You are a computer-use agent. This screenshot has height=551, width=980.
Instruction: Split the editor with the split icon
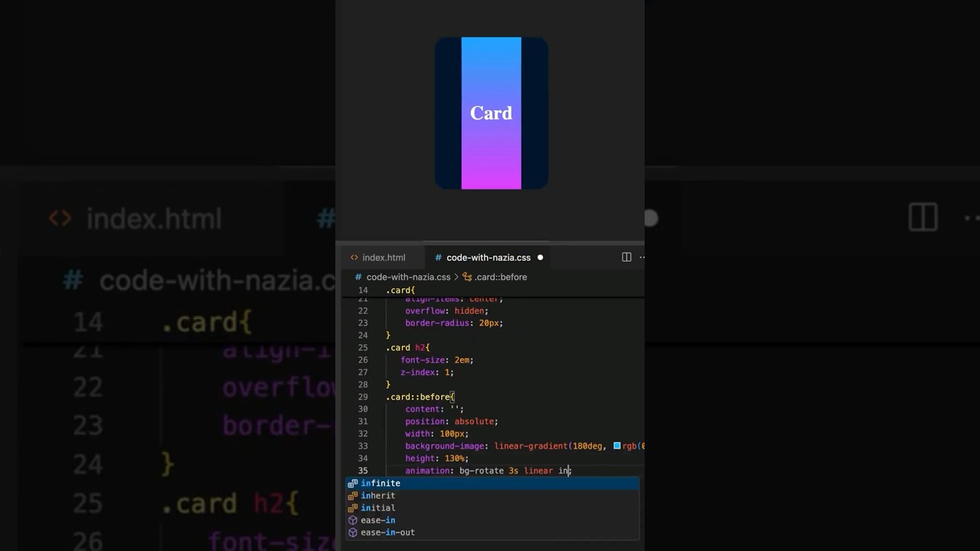pos(626,258)
